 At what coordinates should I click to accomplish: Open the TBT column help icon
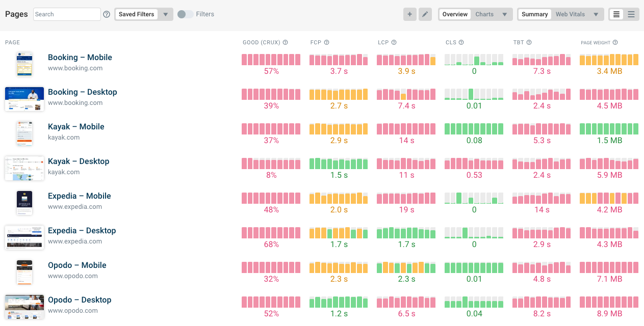529,43
